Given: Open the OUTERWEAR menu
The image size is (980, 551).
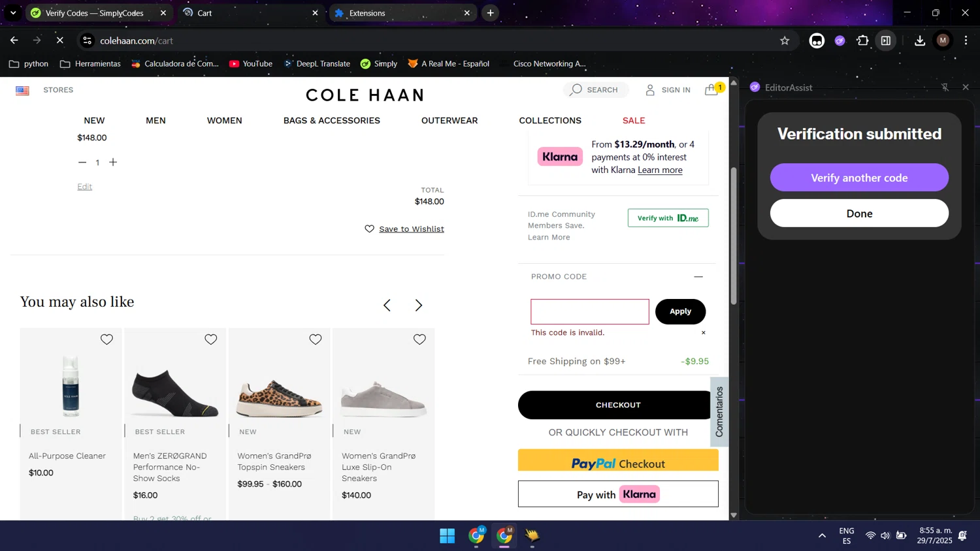Looking at the screenshot, I should (449, 121).
